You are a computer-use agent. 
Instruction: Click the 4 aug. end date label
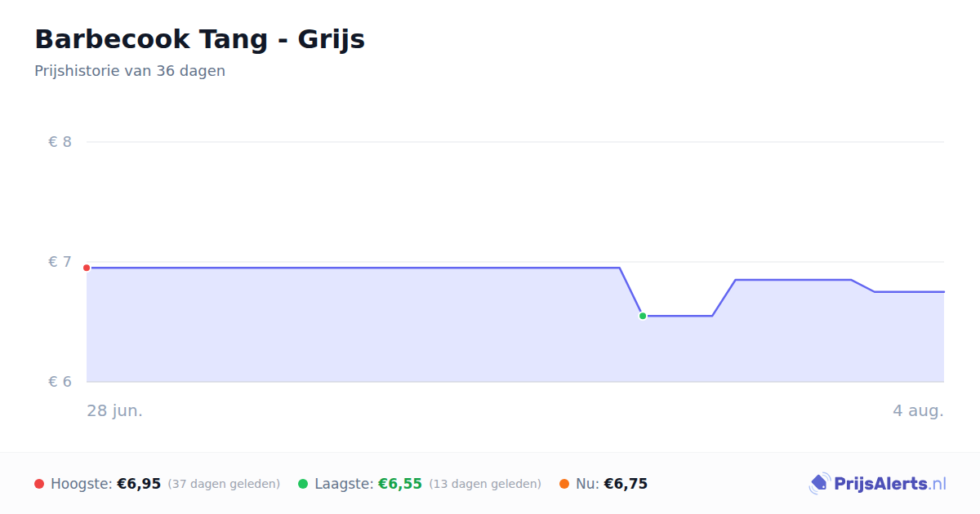point(918,410)
